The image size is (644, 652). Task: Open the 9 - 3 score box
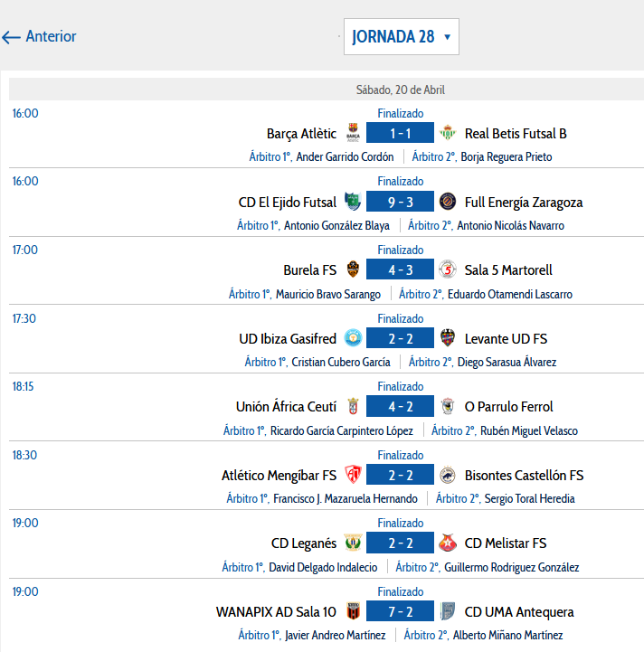click(x=401, y=202)
